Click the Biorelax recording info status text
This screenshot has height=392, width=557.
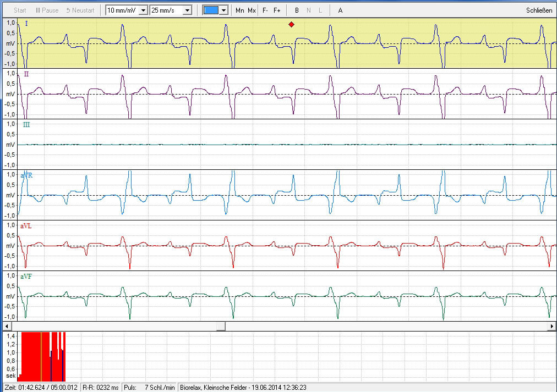243,388
